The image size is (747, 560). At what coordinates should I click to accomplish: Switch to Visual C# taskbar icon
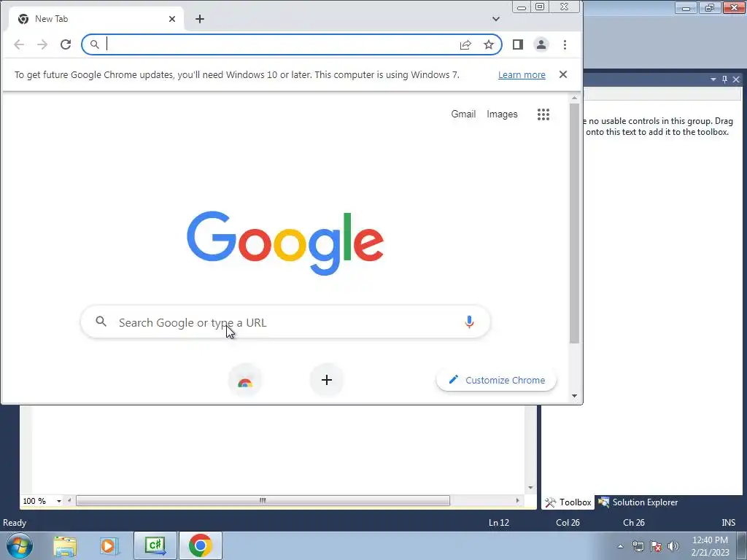tap(155, 545)
